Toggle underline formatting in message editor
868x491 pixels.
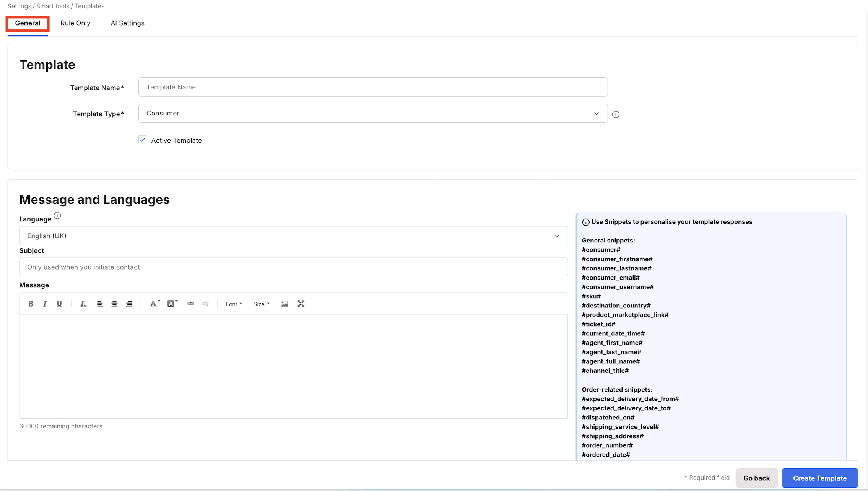pyautogui.click(x=59, y=304)
